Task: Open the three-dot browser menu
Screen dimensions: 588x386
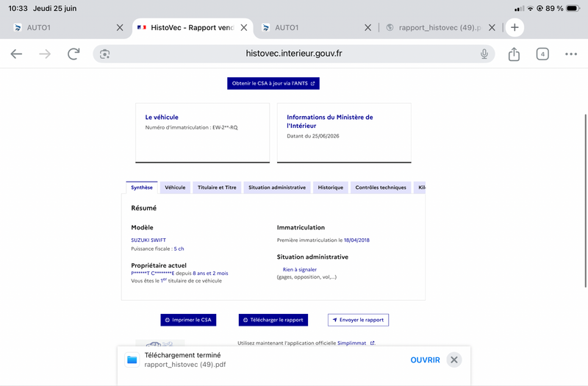Action: point(571,54)
